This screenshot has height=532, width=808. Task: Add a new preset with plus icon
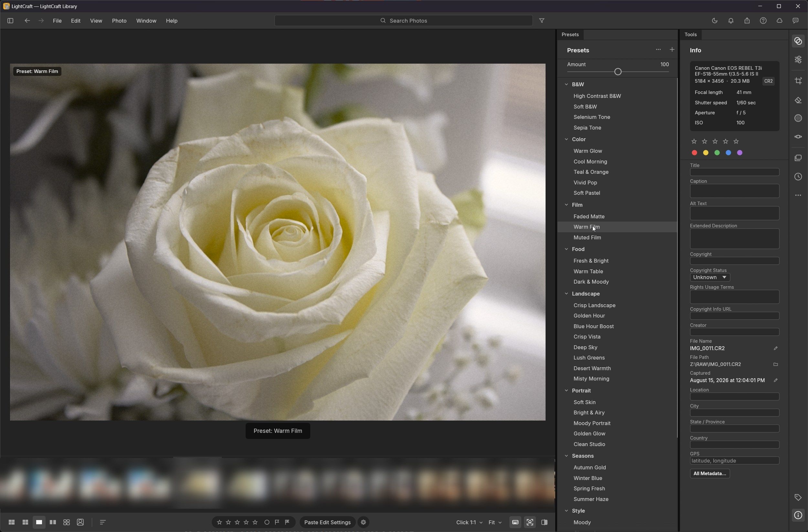point(672,50)
